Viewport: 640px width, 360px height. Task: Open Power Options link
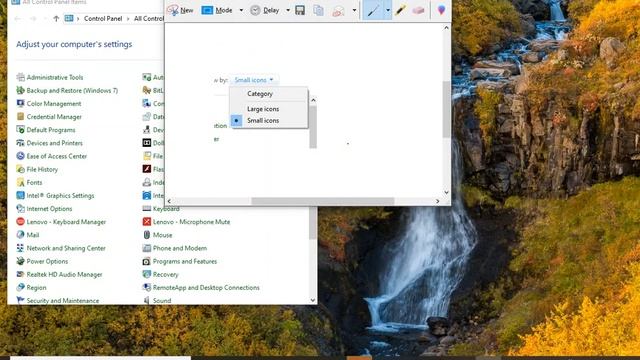pos(47,261)
